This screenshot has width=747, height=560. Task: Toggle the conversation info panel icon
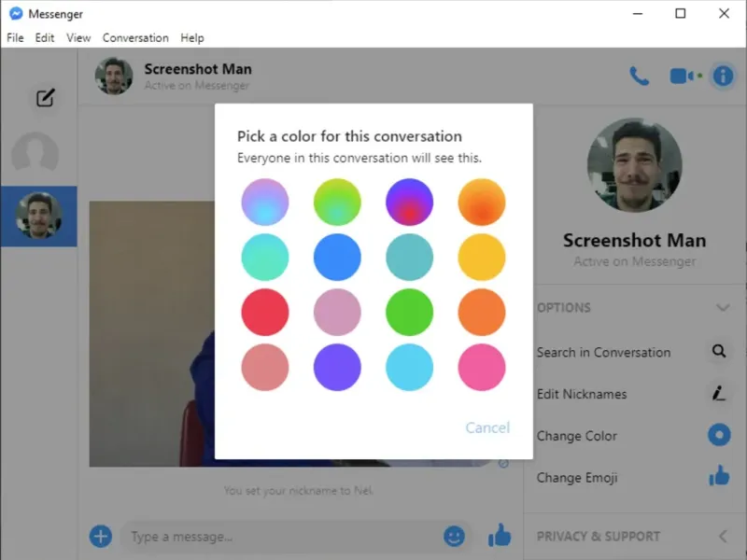click(x=723, y=77)
